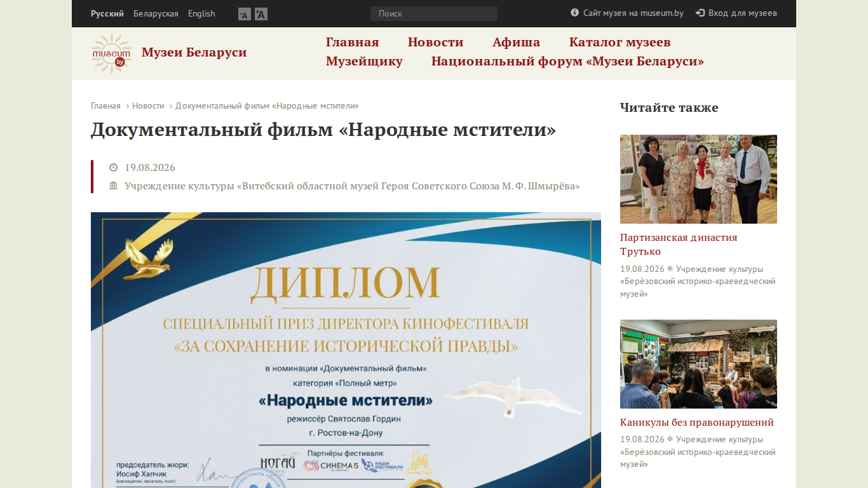This screenshot has width=868, height=488.
Task: Open the Каникулы без правонарушений article link
Action: 697,423
